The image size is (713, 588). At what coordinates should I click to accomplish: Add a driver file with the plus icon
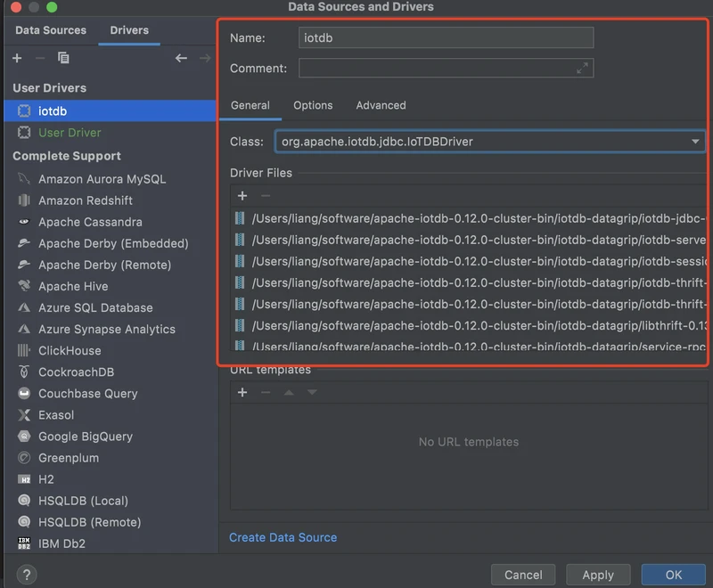point(242,196)
